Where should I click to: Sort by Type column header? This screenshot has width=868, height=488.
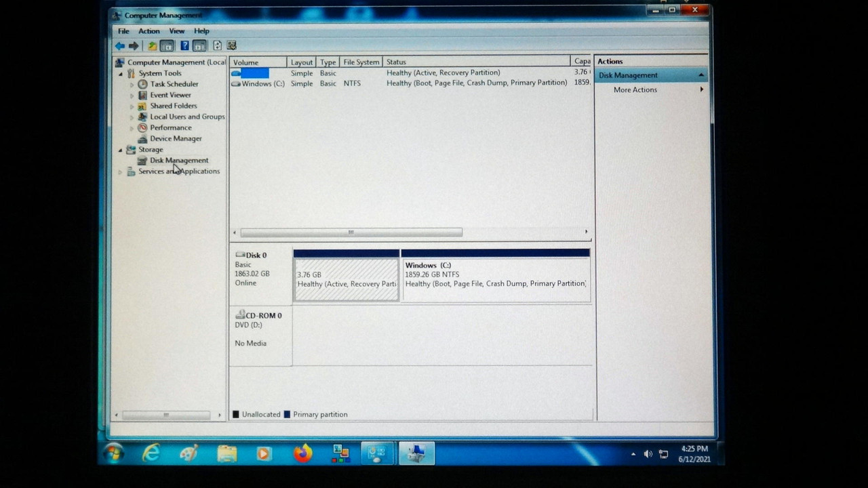(328, 62)
